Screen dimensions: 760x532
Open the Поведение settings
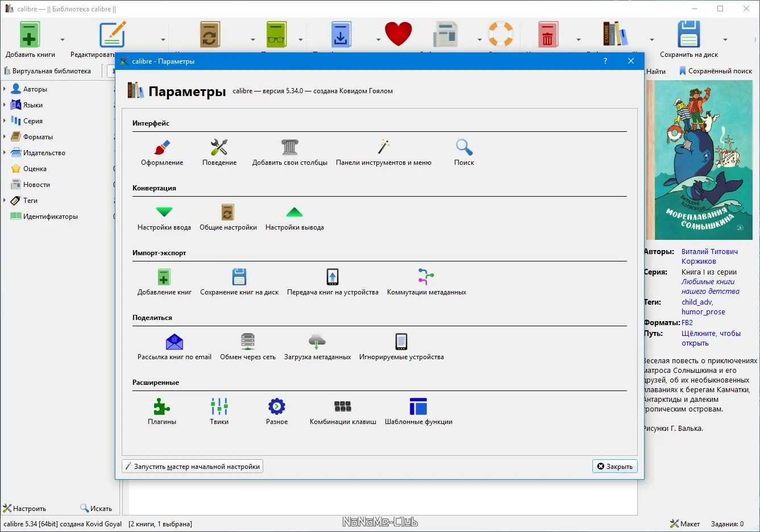[219, 152]
